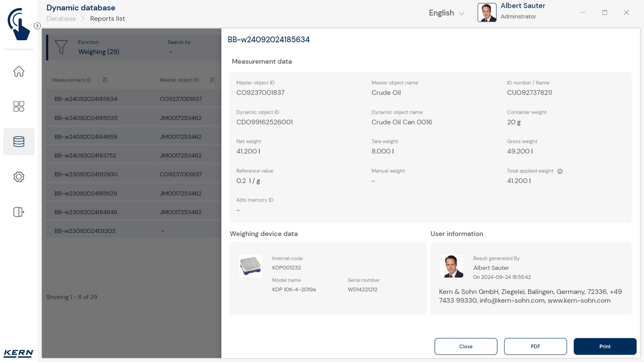Click the logout icon in sidebar
This screenshot has width=644, height=362.
(x=19, y=212)
